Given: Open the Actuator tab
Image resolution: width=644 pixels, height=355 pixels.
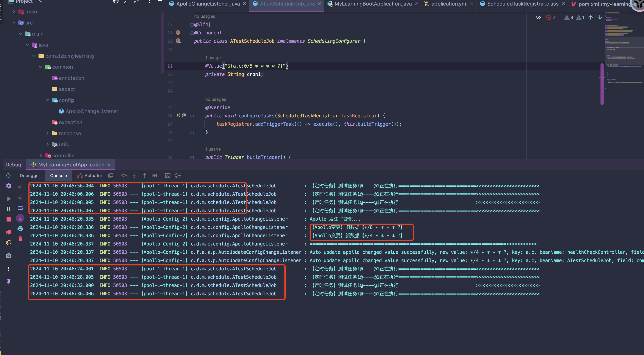Looking at the screenshot, I should coord(90,176).
